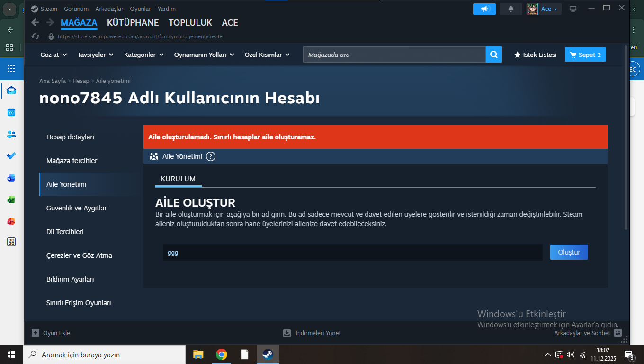Select the KURULUM tab
The image size is (644, 364).
tap(178, 179)
